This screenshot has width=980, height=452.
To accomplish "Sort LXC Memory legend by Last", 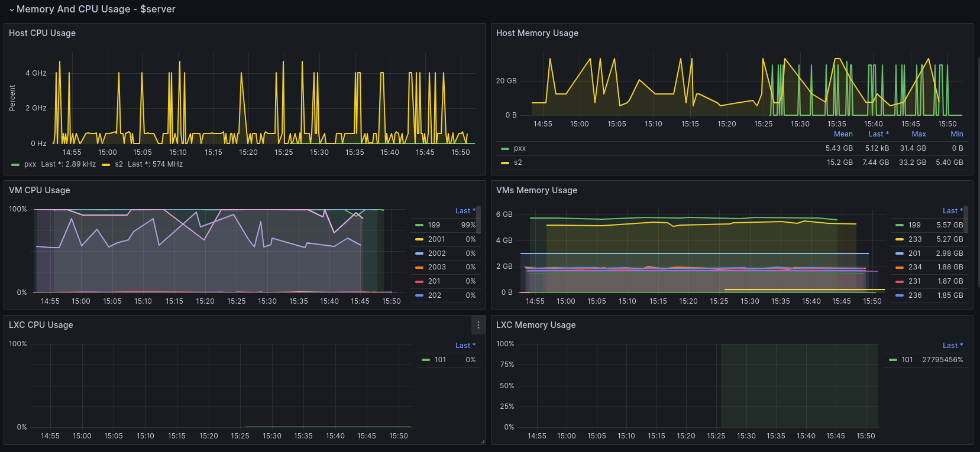I will (x=953, y=346).
